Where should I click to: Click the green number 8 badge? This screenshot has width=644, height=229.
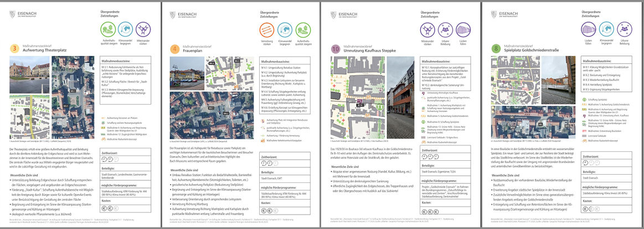[496, 49]
